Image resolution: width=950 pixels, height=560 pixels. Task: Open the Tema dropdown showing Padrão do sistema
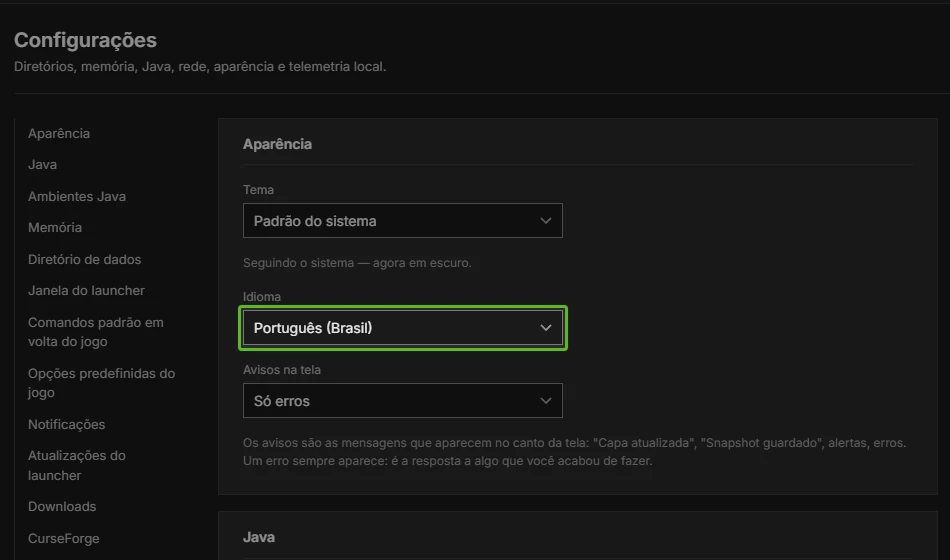[x=402, y=221]
